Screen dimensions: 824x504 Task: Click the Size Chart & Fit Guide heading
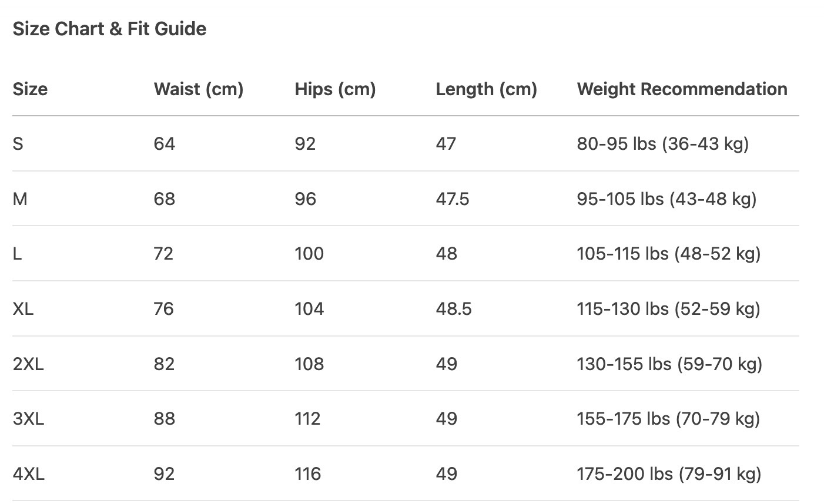click(x=109, y=29)
